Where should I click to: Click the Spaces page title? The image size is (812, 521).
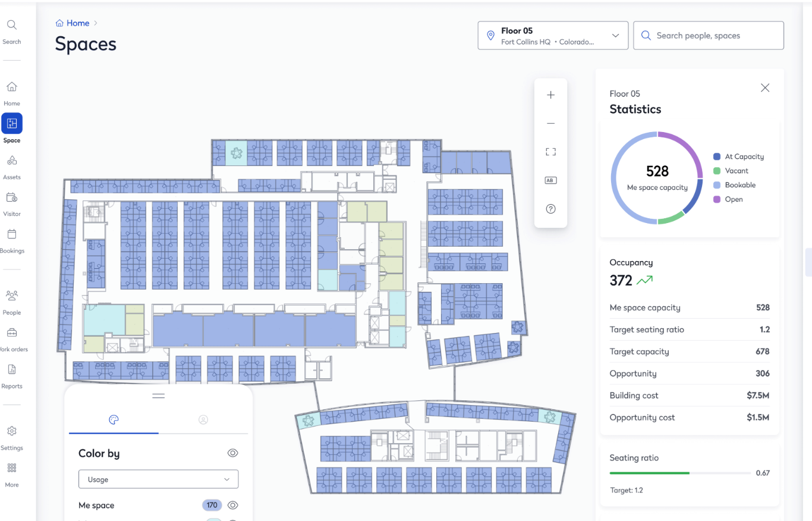pos(86,44)
